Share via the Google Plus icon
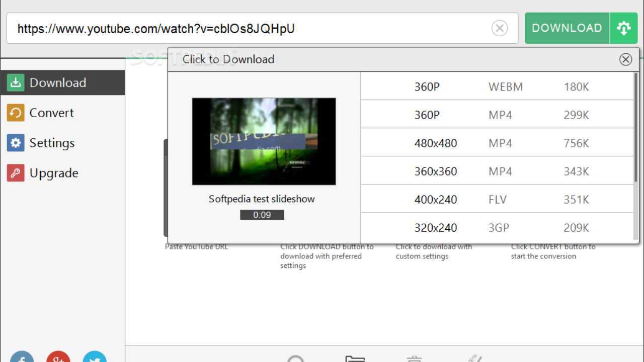Screen dimensions: 644x362 point(58,356)
